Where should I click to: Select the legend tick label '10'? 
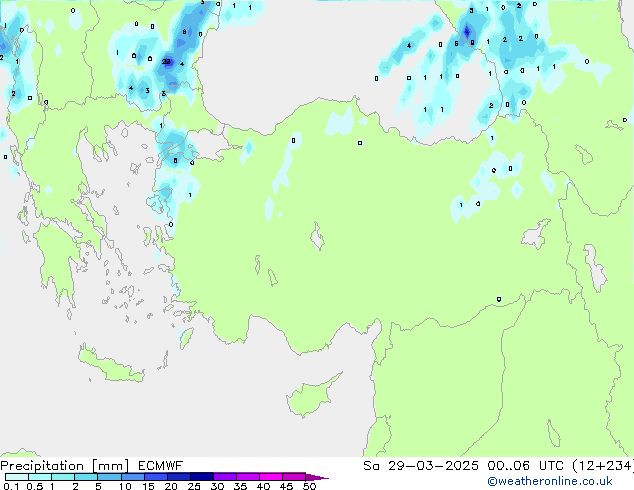tap(125, 486)
